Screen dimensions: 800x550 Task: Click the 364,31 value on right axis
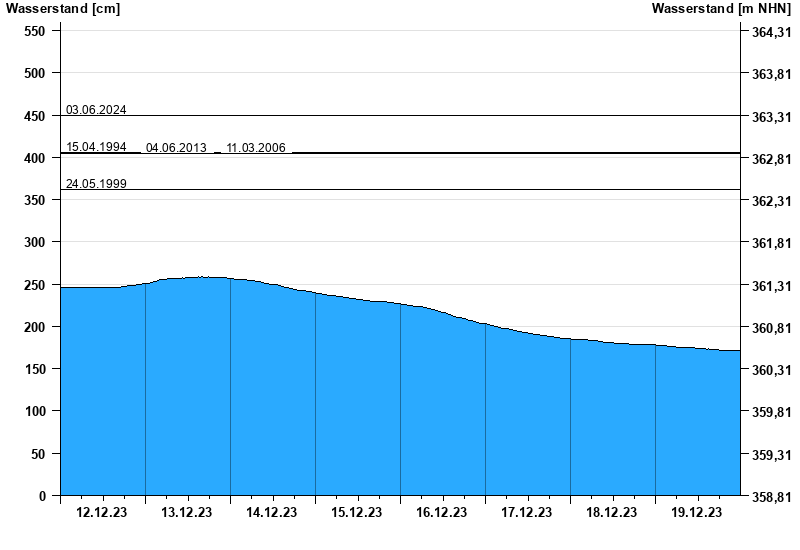point(770,33)
